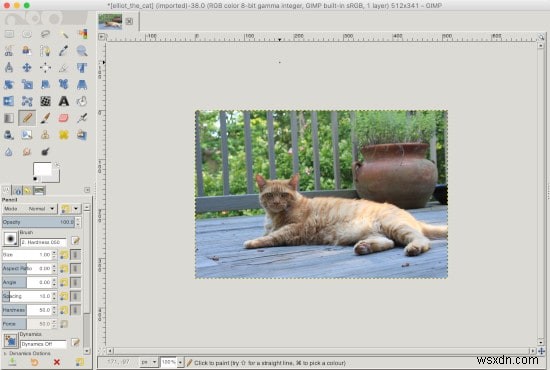Toggle Quick Mask at canvas bottom-left corner
Screen dimensions: 550x370
(x=102, y=350)
